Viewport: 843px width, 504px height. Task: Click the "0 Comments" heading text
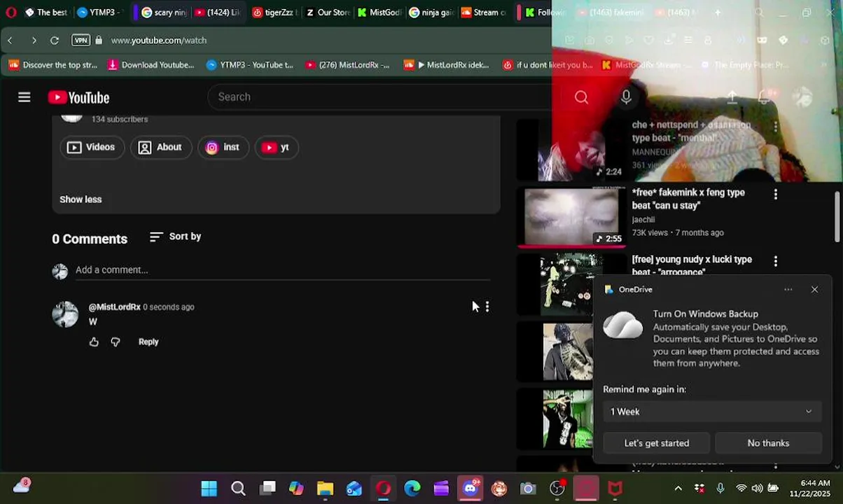tap(90, 239)
